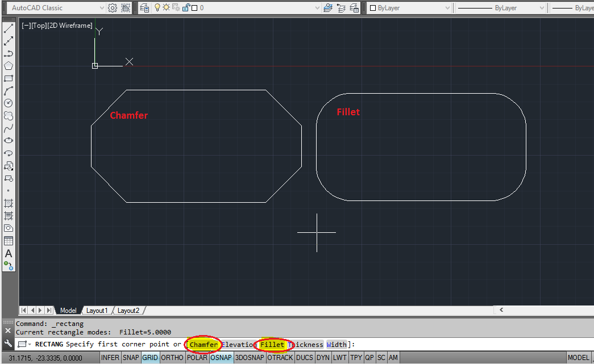Toggle AM annotation monitor
594x364 pixels.
tap(393, 358)
